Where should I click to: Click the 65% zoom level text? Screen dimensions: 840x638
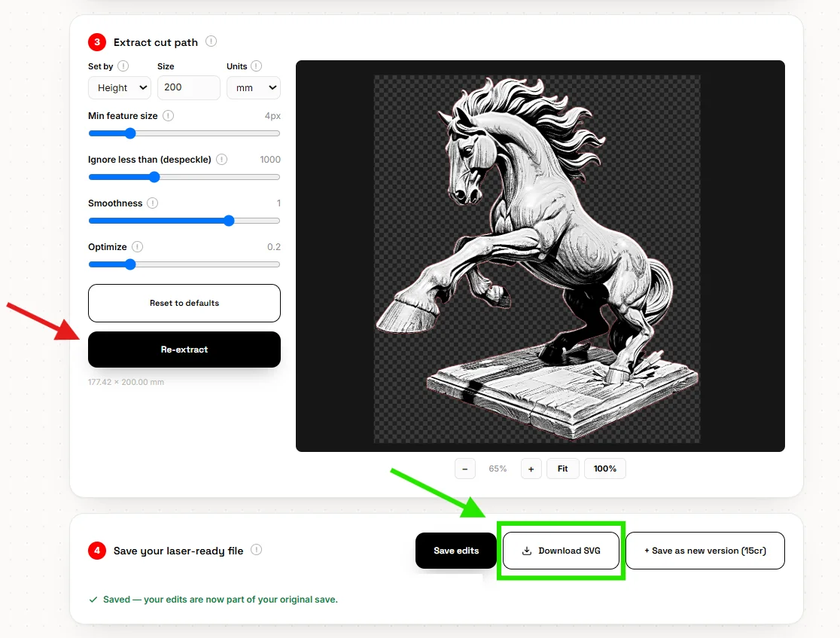tap(498, 469)
